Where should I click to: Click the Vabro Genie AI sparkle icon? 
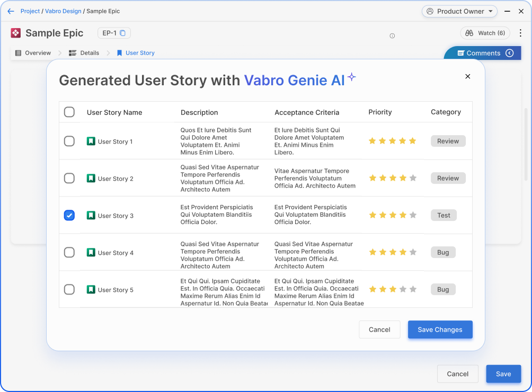[351, 77]
